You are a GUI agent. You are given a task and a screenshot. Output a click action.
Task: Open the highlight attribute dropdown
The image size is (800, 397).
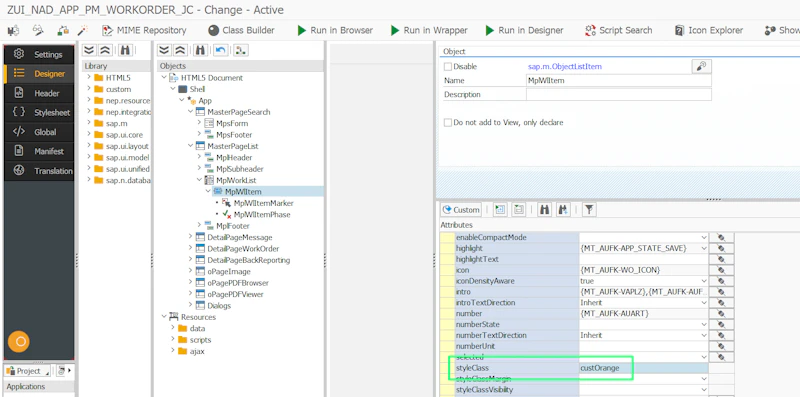tap(704, 249)
